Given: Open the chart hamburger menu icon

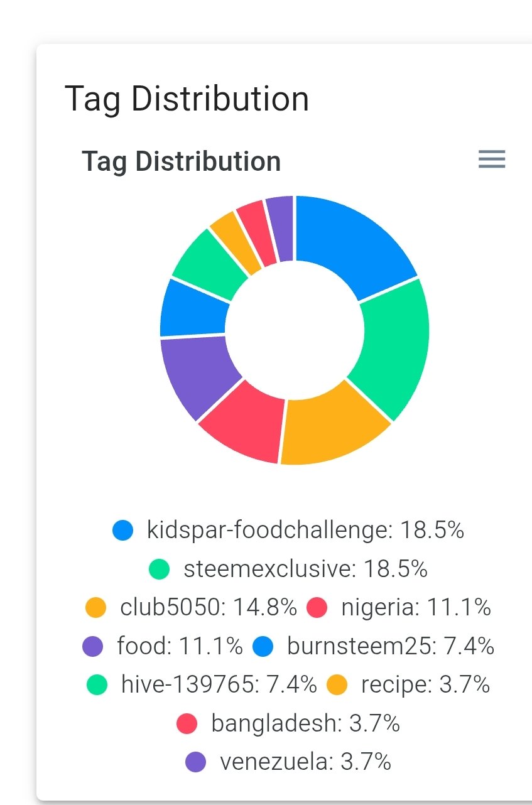Looking at the screenshot, I should pyautogui.click(x=492, y=159).
